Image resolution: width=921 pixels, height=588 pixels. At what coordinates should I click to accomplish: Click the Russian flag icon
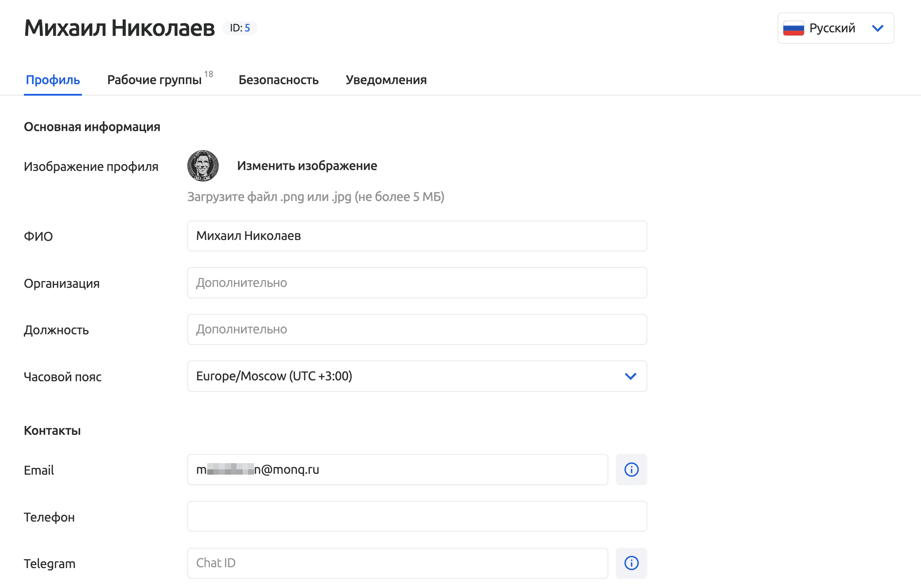click(x=793, y=28)
